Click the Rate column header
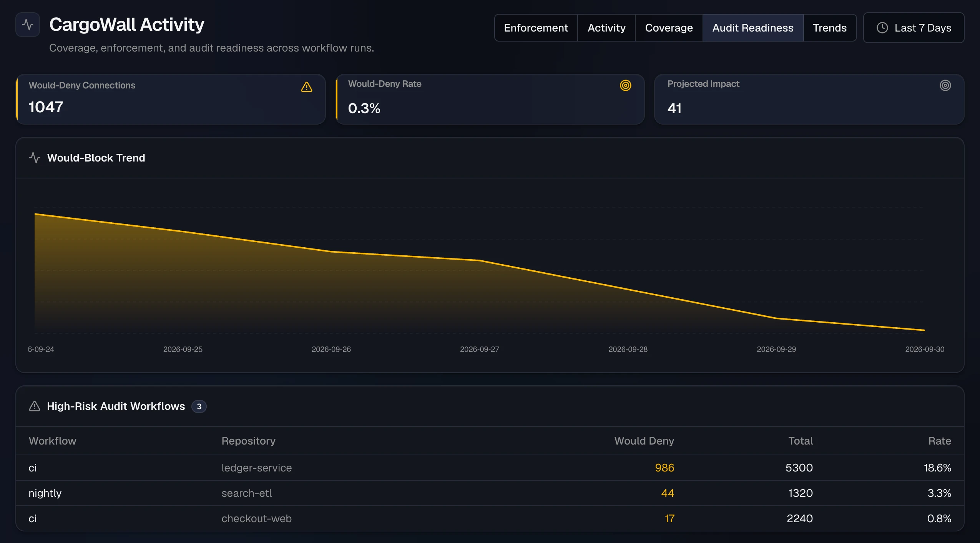 click(940, 441)
